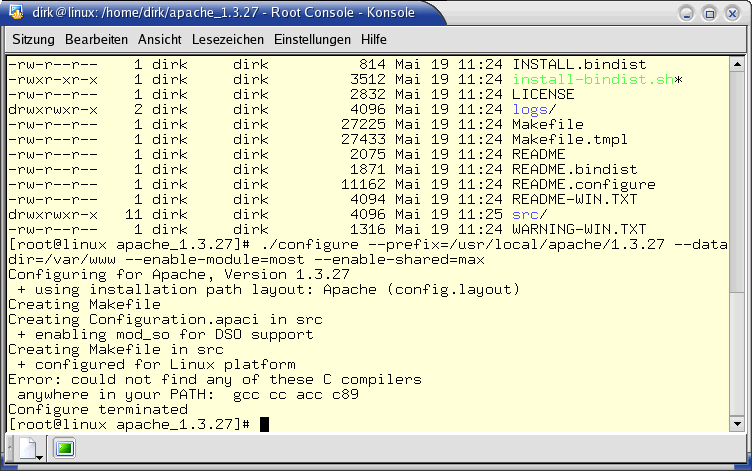The image size is (752, 471).
Task: Click the green install-bindist.sh file name
Action: (x=593, y=79)
